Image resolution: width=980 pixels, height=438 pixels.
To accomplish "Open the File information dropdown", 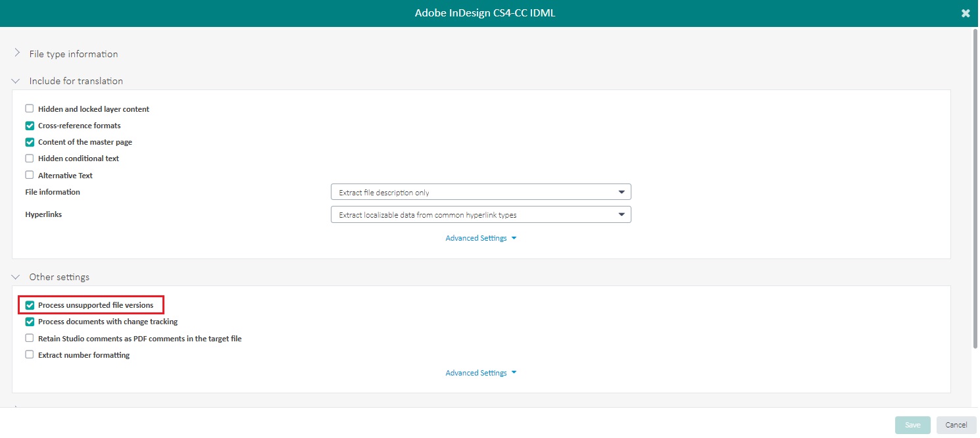I will click(x=481, y=192).
